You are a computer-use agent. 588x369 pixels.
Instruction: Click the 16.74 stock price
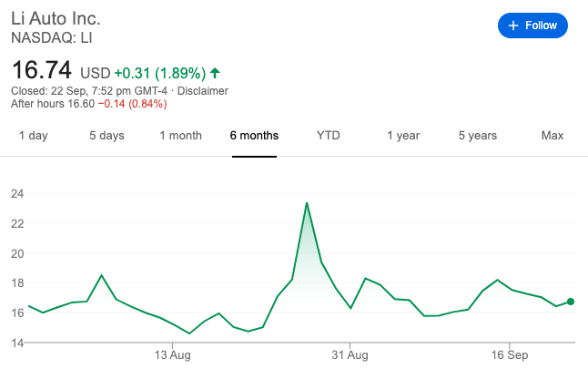point(41,70)
